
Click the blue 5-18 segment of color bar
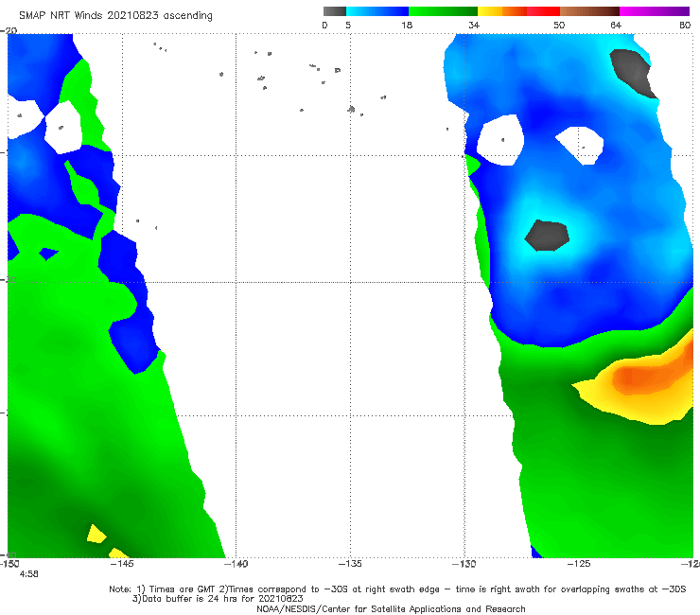377,11
